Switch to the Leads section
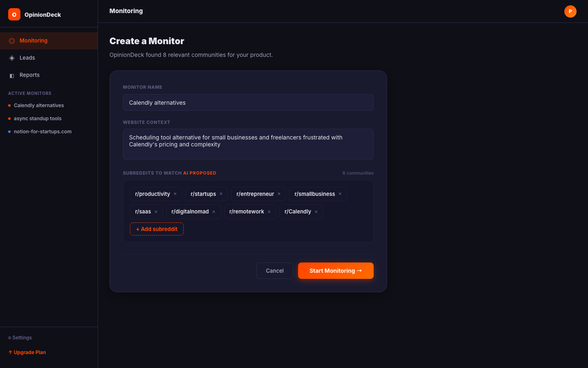588x368 pixels. click(x=27, y=58)
